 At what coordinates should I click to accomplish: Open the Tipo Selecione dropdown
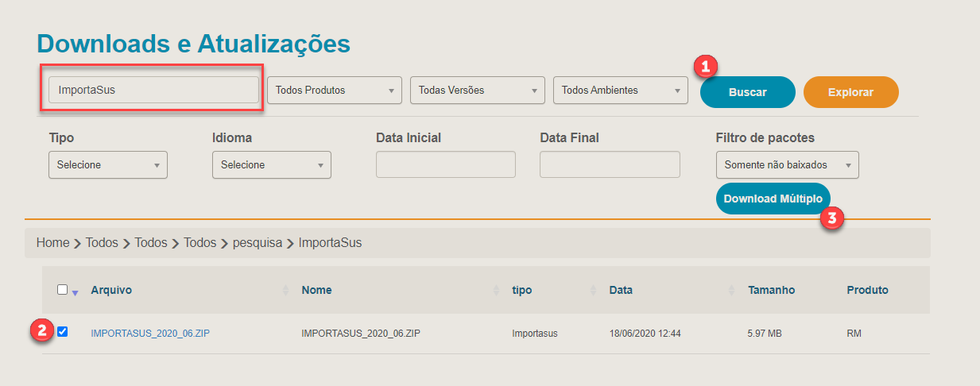coord(107,165)
